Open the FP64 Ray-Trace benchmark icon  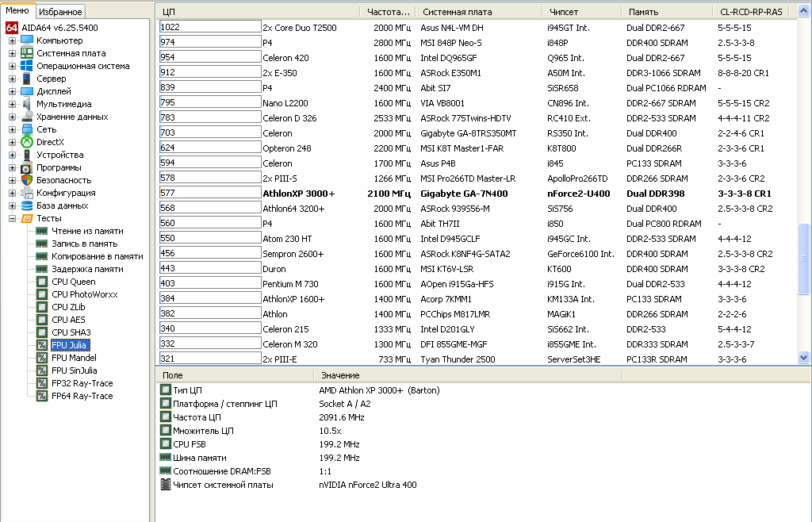[x=42, y=396]
